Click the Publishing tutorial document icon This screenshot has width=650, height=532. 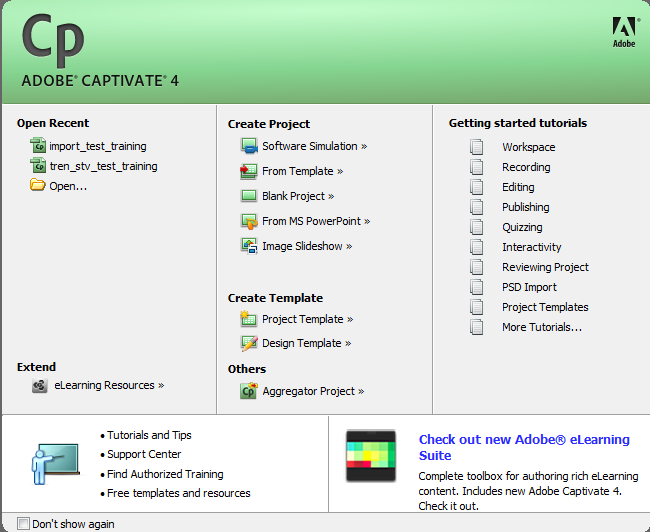click(476, 206)
